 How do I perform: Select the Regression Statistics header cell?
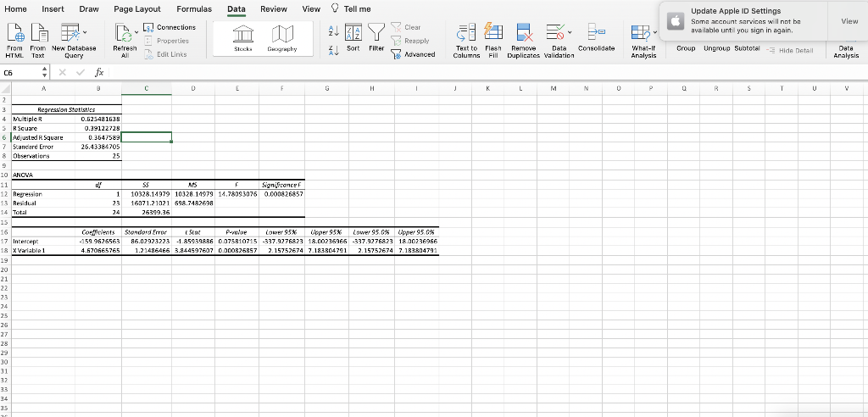pyautogui.click(x=66, y=109)
